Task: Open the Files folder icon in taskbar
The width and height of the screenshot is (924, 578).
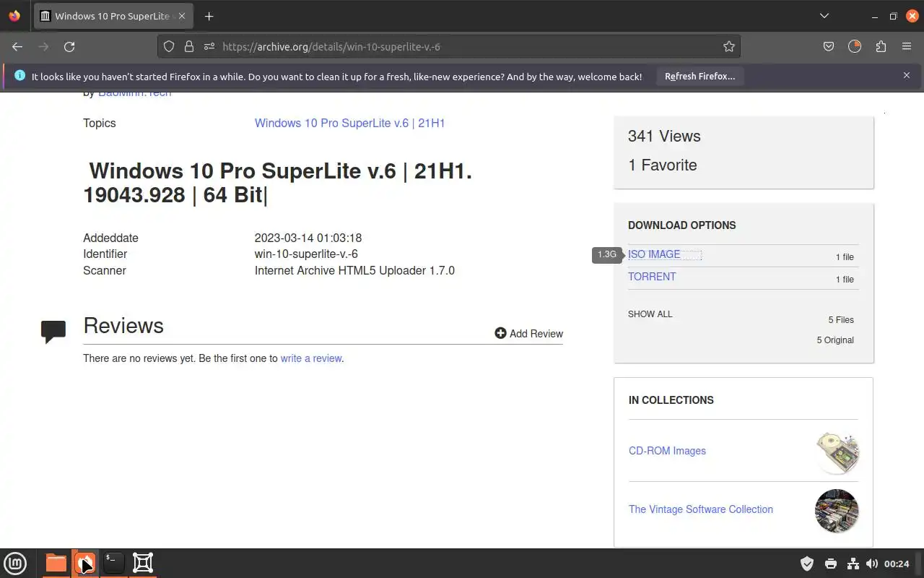Action: point(56,563)
